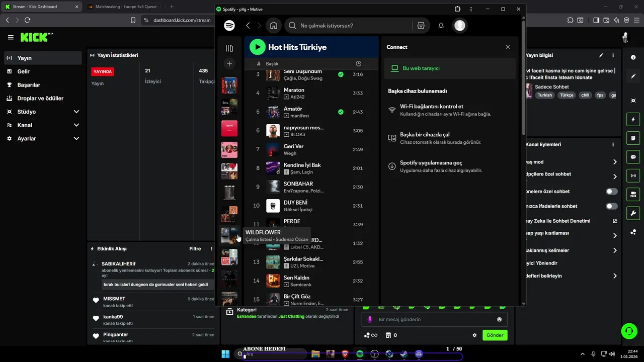
Task: Sort tracks by duration clock icon
Action: click(x=358, y=64)
